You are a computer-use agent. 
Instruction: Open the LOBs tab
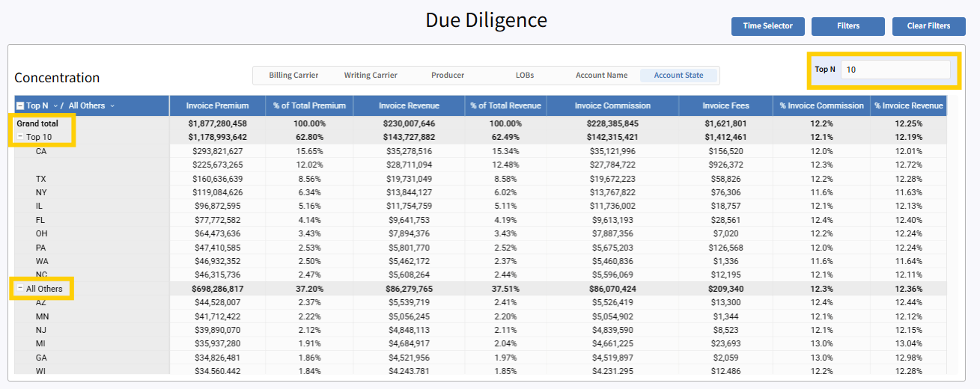pyautogui.click(x=525, y=76)
